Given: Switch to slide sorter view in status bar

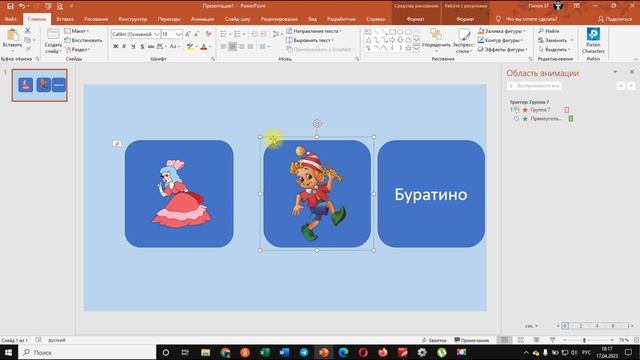Looking at the screenshot, I should pyautogui.click(x=520, y=340).
